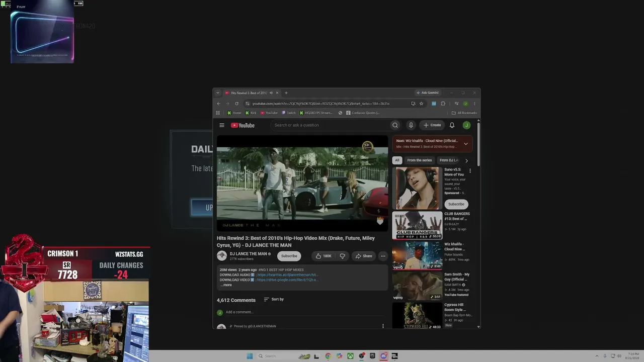The height and width of the screenshot is (362, 644).
Task: Click the YouTube search magnifier button
Action: (395, 125)
